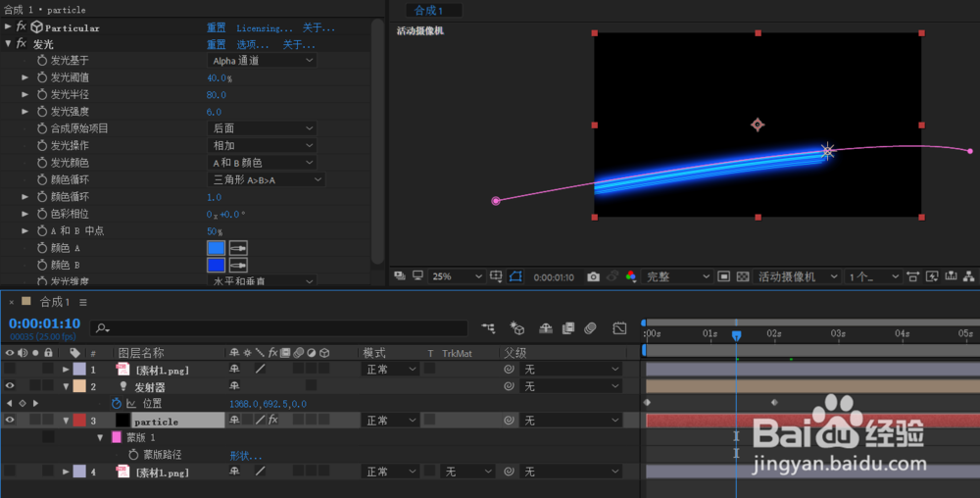This screenshot has width=980, height=498.
Task: Open 发光操作 相加 dropdown
Action: coord(262,146)
